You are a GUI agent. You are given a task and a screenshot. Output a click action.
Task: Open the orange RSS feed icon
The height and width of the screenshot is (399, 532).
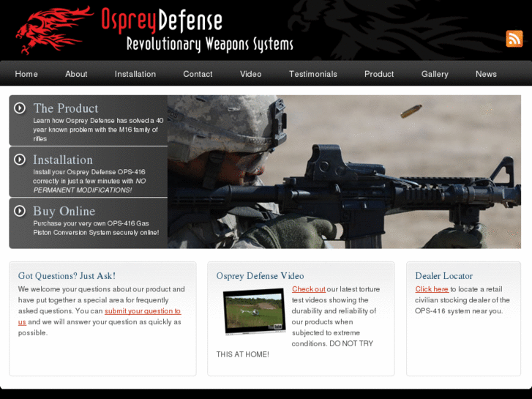coord(514,38)
